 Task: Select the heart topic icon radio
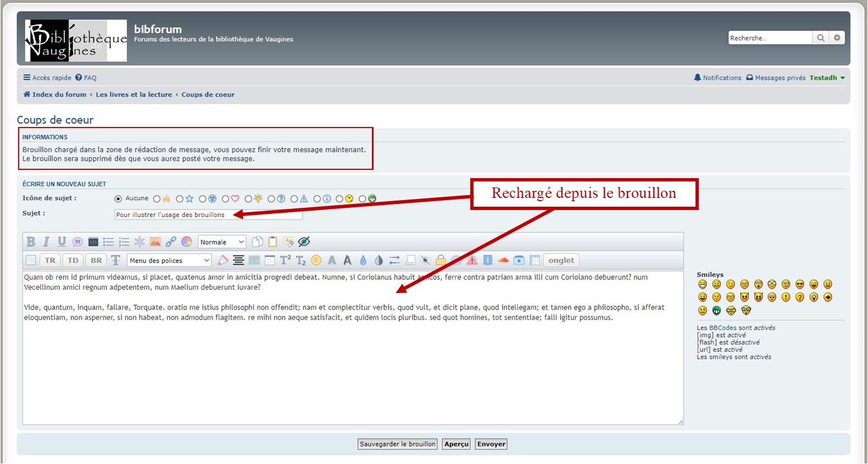[225, 199]
